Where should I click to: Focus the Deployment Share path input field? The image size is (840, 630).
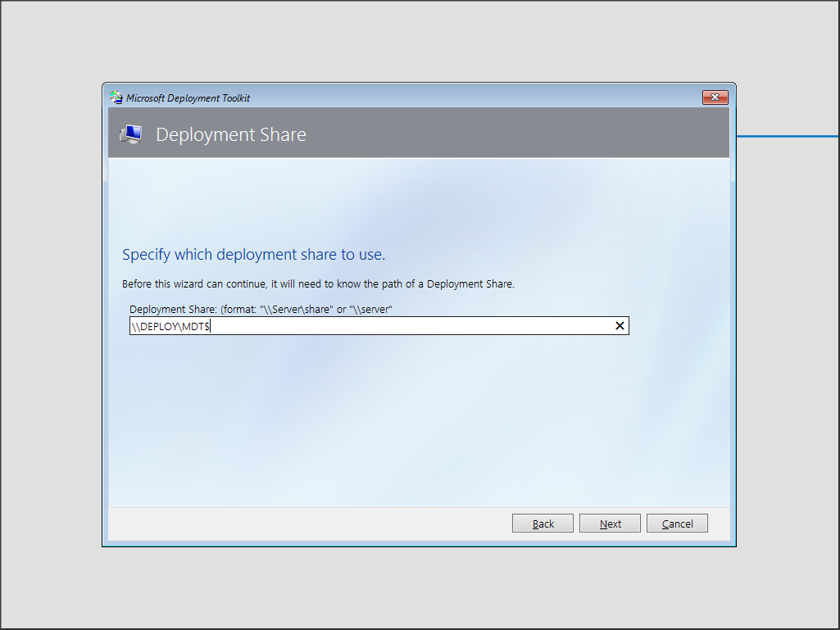410,326
